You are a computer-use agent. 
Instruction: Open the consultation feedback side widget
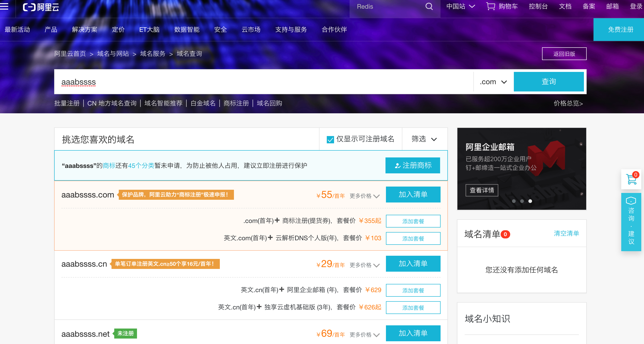pyautogui.click(x=631, y=222)
